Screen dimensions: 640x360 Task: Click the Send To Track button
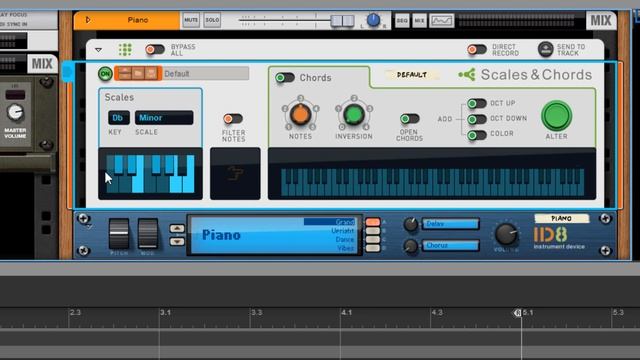pyautogui.click(x=545, y=49)
